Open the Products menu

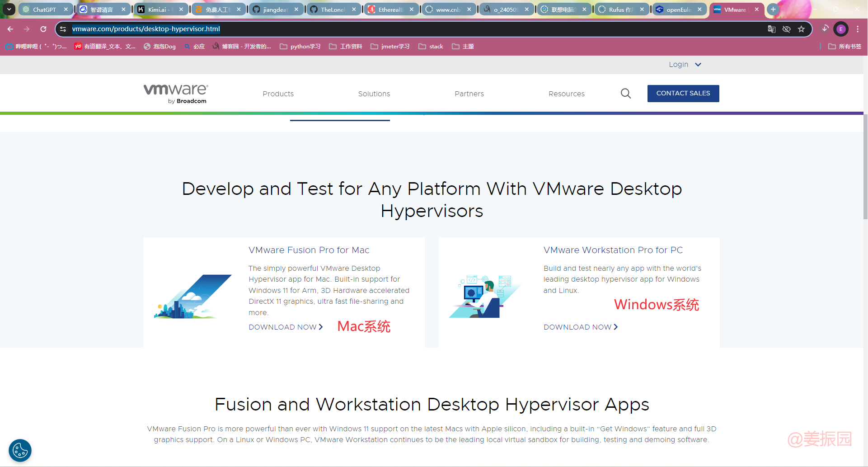tap(278, 94)
